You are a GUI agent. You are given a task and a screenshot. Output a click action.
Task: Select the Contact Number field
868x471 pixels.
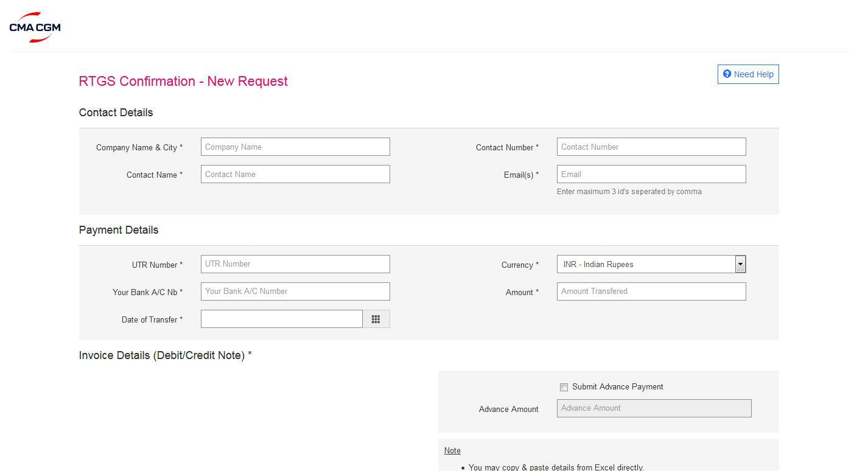[651, 147]
